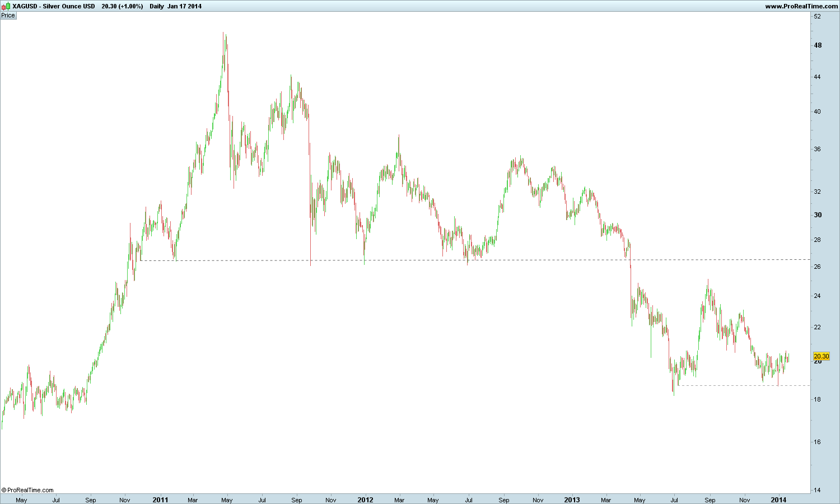Visit the www.ProRealTime.com link
Screen dimensions: 840x504
pos(801,6)
